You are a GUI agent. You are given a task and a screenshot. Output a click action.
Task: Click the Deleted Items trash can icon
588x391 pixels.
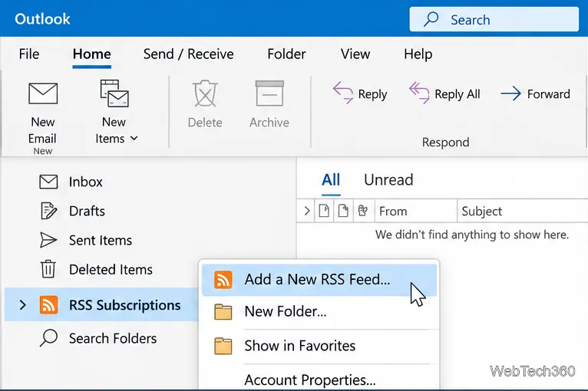point(48,269)
